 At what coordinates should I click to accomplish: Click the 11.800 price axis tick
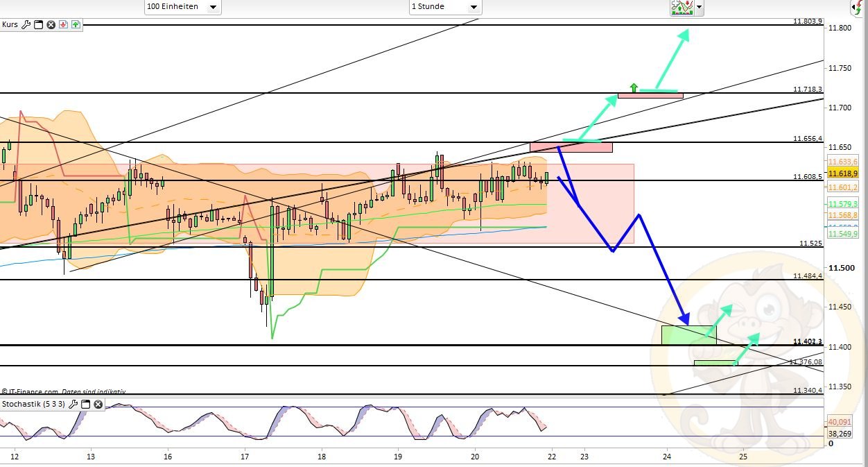[840, 28]
